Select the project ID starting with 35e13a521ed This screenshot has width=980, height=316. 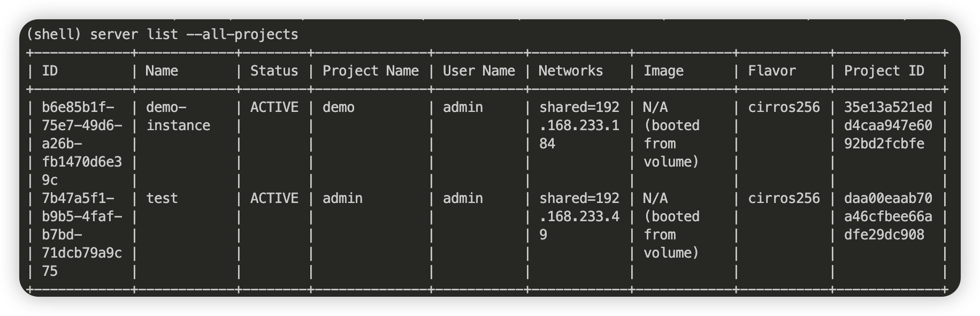tap(888, 125)
